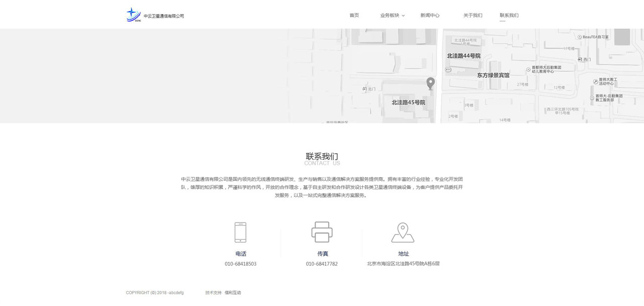Click the phone number 010-68418503
The height and width of the screenshot is (306, 644).
click(x=240, y=264)
